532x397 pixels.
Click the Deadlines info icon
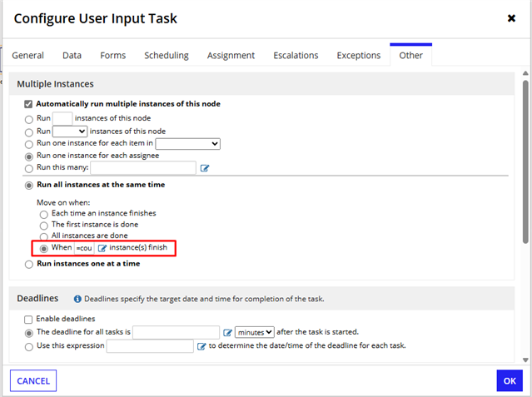77,299
